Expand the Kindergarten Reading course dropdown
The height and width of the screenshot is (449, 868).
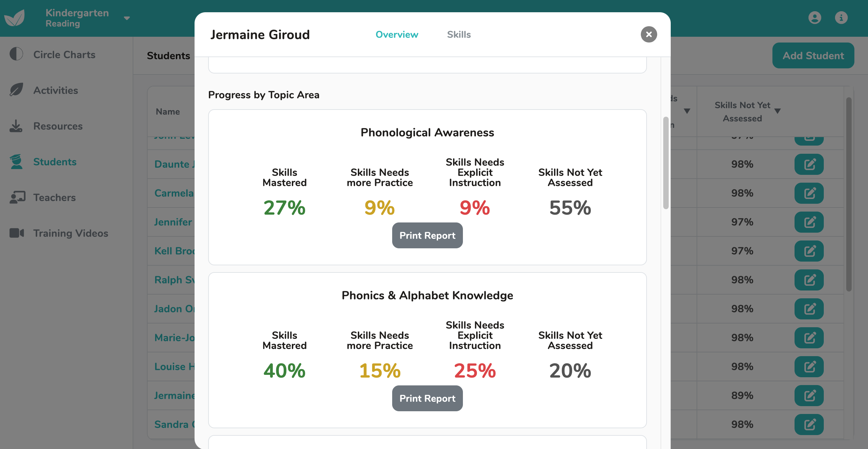point(127,18)
